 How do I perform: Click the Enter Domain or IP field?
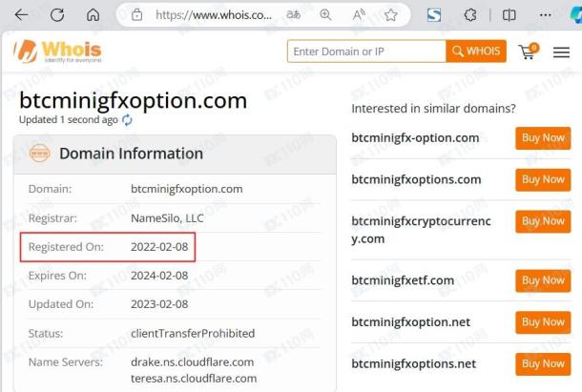click(366, 52)
